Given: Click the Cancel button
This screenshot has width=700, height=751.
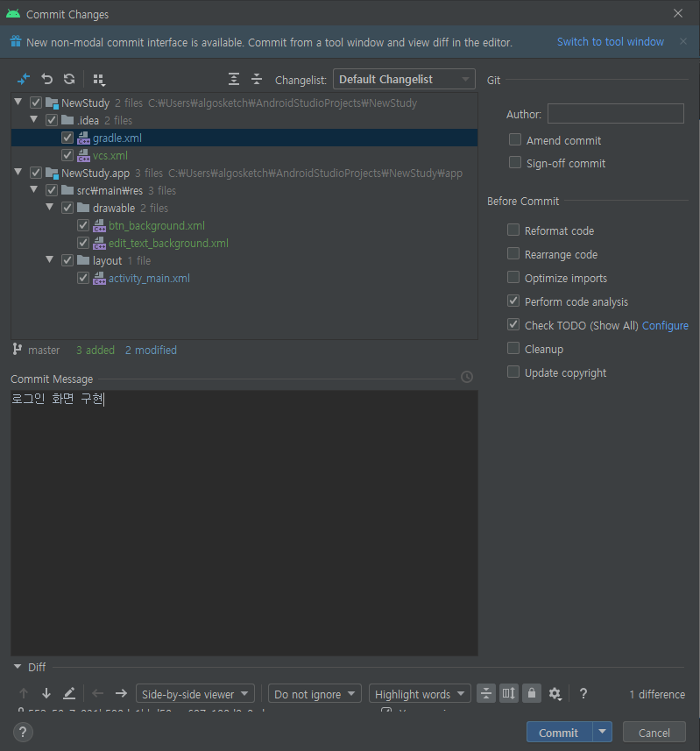Looking at the screenshot, I should tap(654, 732).
